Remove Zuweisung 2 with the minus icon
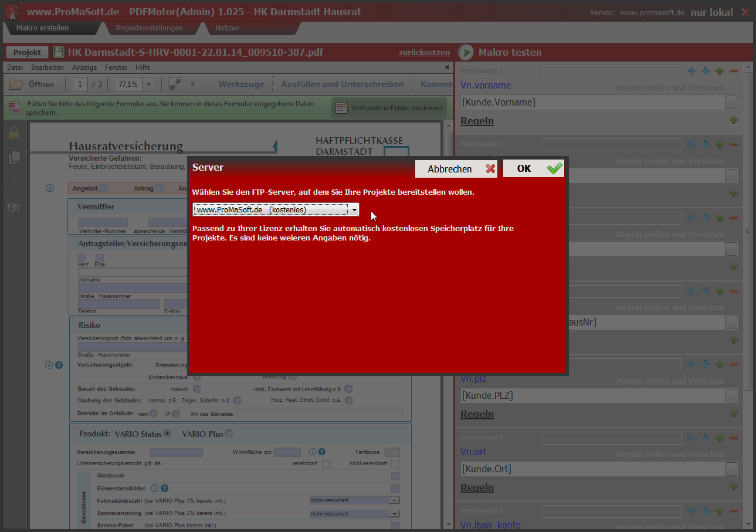This screenshot has width=756, height=532. coord(734,144)
